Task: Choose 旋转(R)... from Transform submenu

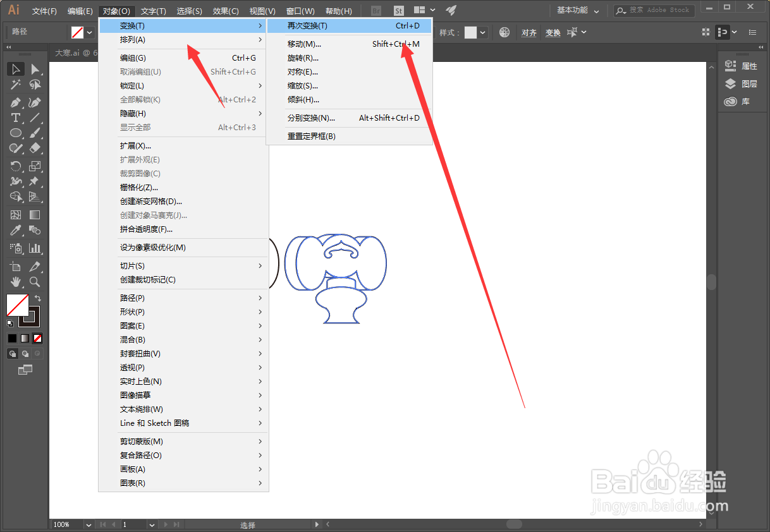Action: (349, 58)
